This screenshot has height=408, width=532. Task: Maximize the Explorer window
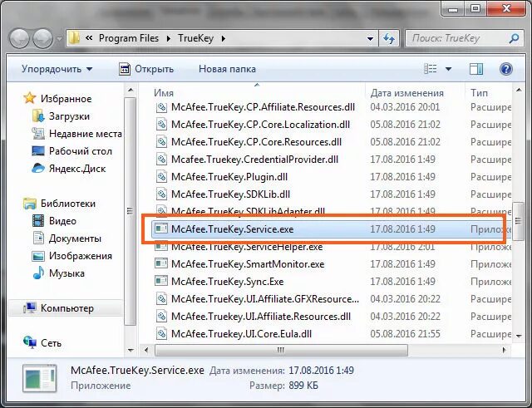[475, 8]
